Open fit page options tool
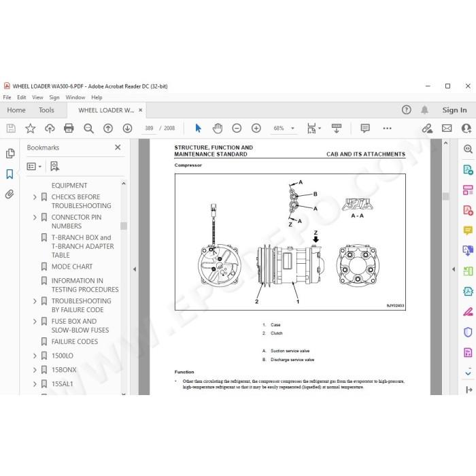Viewport: 476px width, 476px height. pos(314,128)
